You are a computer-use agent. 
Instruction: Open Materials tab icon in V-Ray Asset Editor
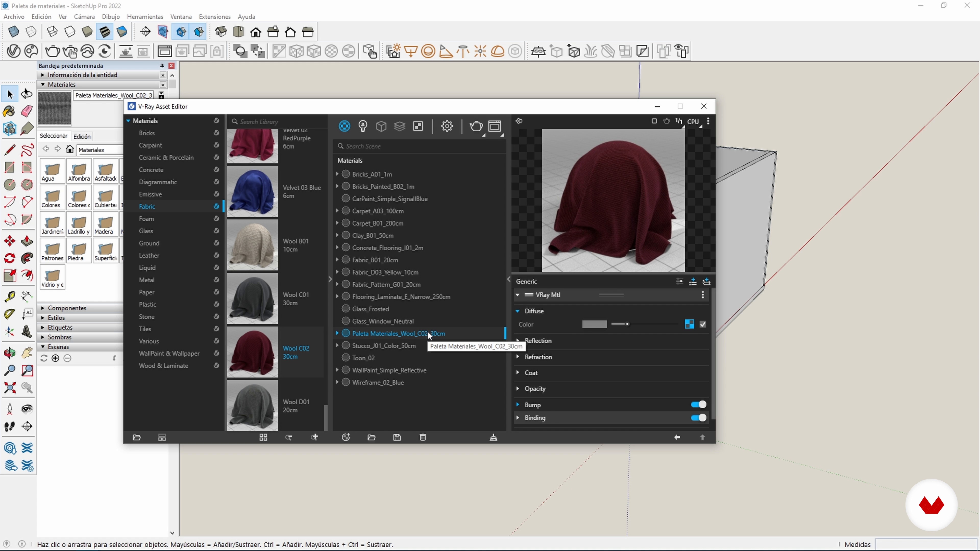click(x=344, y=126)
